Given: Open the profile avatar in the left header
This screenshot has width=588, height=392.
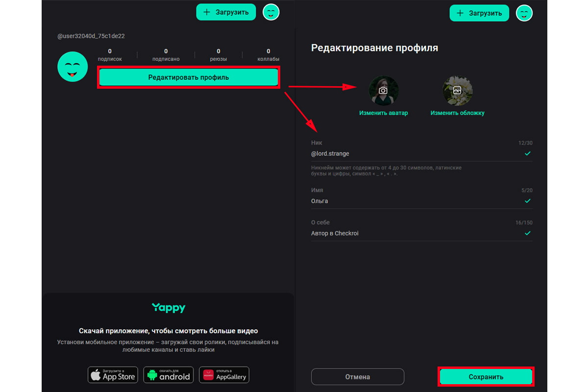Looking at the screenshot, I should (271, 13).
